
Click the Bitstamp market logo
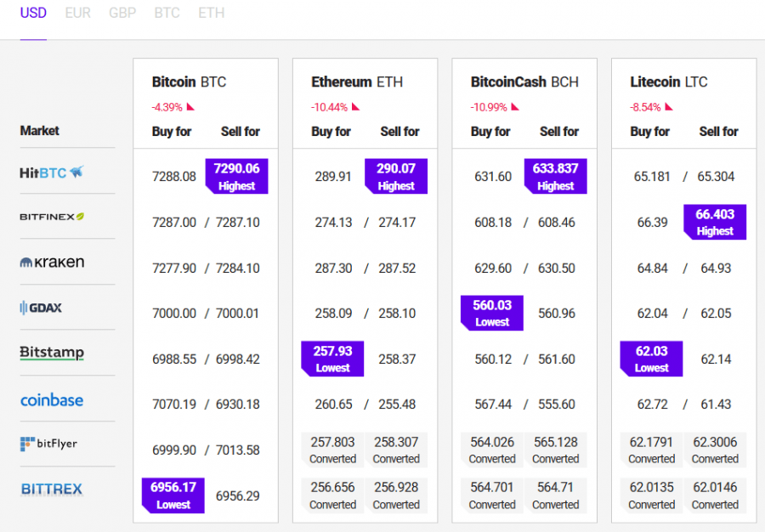(52, 353)
